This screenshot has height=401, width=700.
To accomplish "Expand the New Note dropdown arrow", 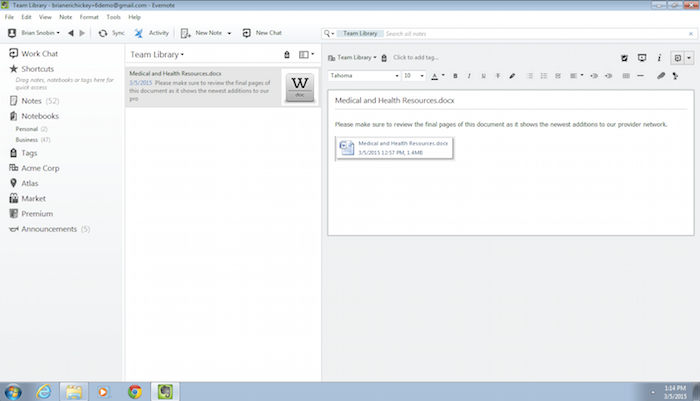I will pyautogui.click(x=229, y=33).
